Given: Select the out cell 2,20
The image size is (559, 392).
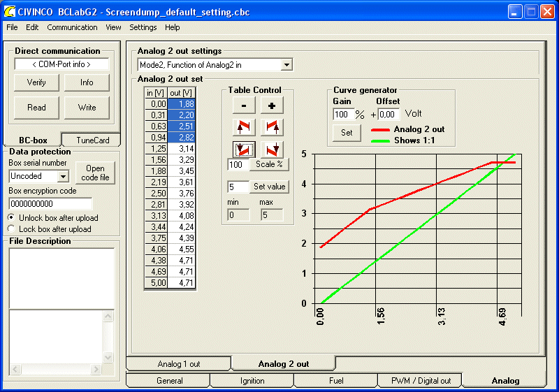Looking at the screenshot, I should pyautogui.click(x=182, y=115).
